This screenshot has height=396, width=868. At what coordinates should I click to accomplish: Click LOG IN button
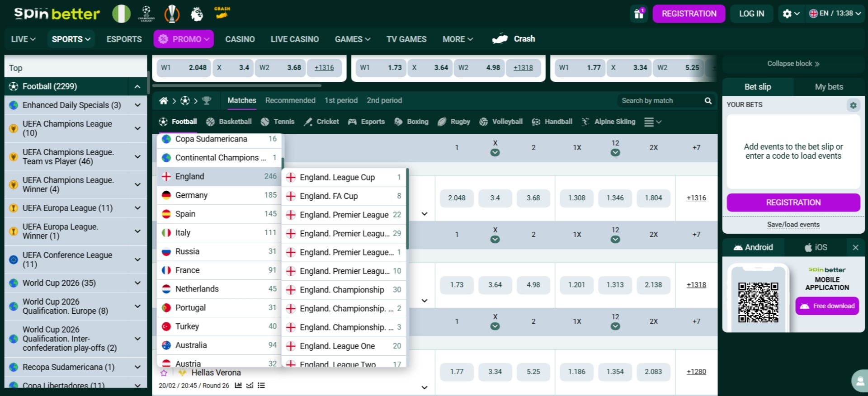click(x=751, y=14)
